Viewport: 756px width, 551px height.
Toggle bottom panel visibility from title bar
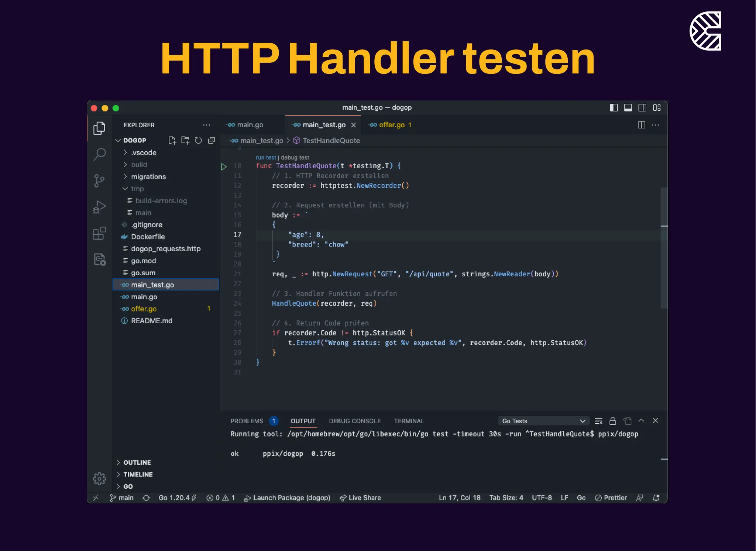(x=628, y=108)
